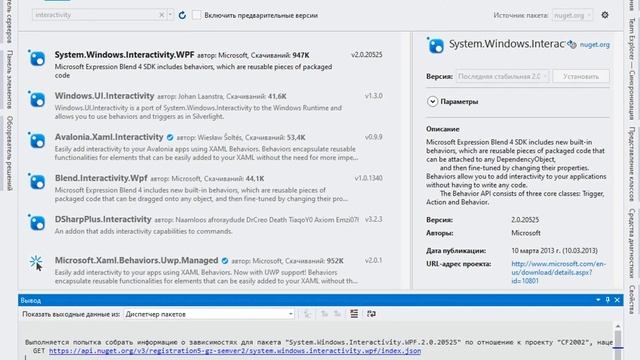Click the Установить install button

581,76
